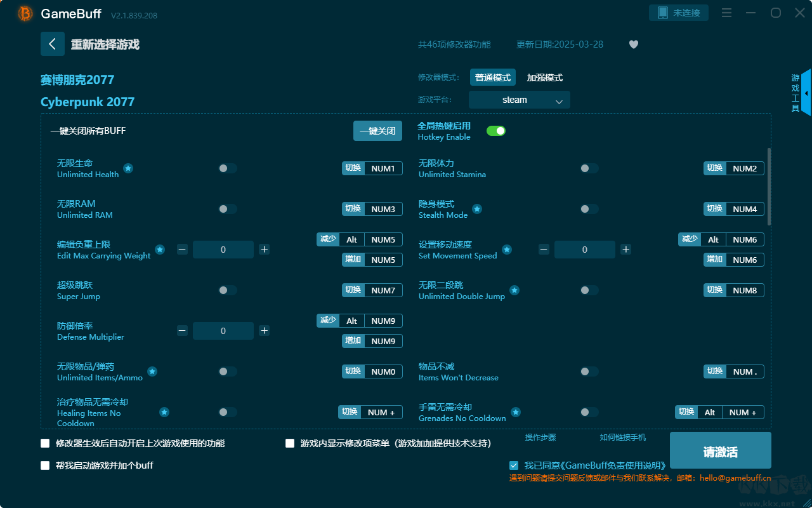812x508 pixels.
Task: Uncheck the GameBuff disclaimer agreement checkbox
Action: point(514,465)
